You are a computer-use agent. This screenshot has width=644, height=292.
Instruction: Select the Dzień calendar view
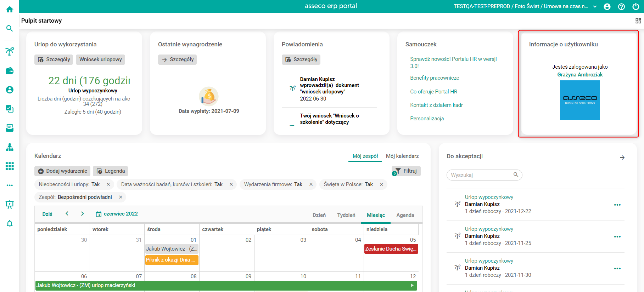(x=319, y=215)
